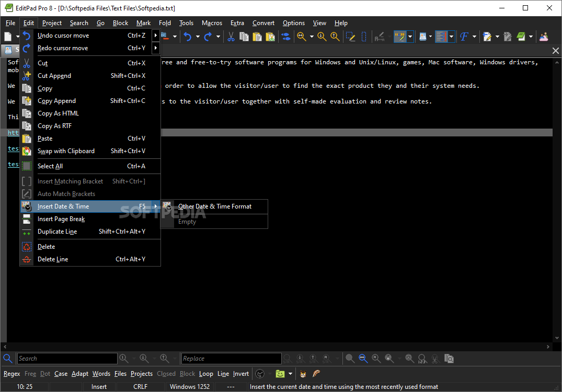Click in the Replace text field

[x=231, y=359]
